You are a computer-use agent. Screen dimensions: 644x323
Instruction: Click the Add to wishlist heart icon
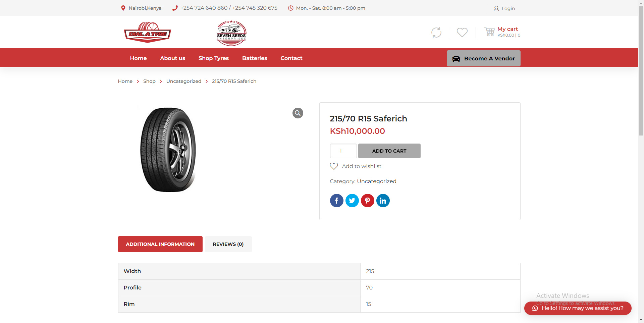click(x=334, y=166)
